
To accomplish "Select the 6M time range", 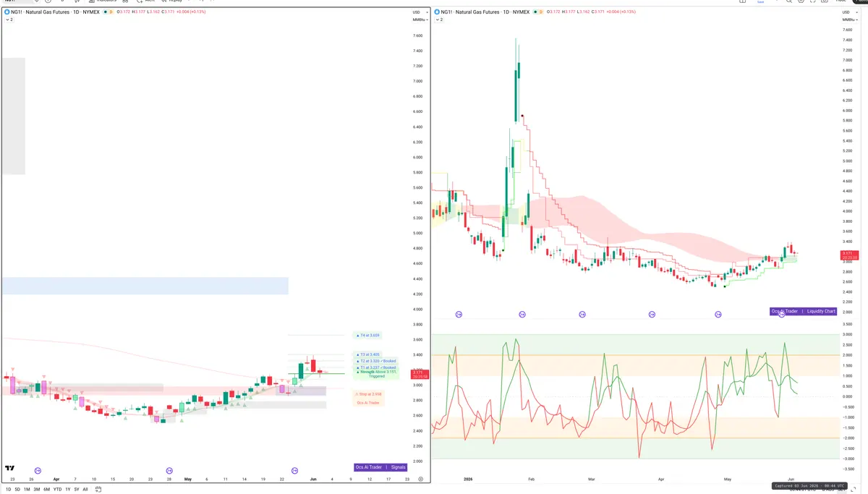I will 46,489.
